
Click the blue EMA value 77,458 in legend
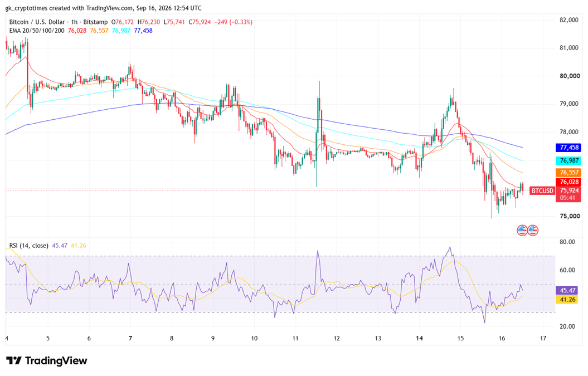coord(143,31)
